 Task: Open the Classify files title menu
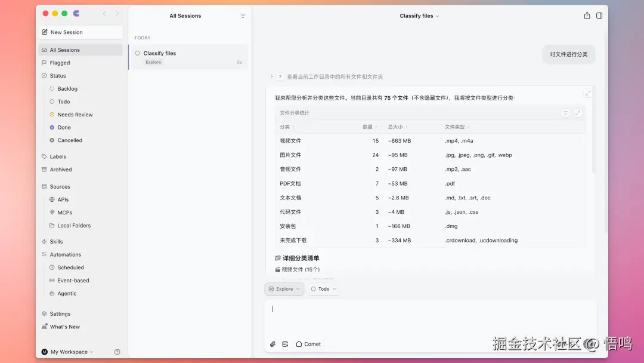(419, 16)
